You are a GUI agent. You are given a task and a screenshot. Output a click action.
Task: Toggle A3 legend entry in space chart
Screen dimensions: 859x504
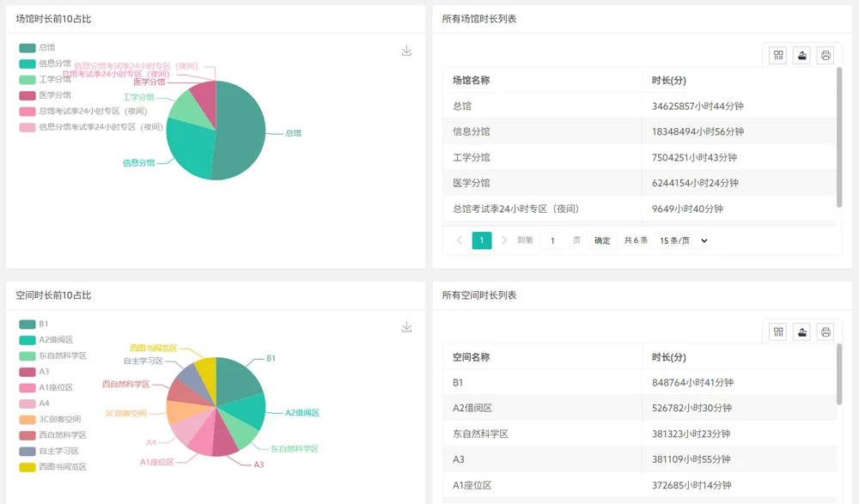34,372
